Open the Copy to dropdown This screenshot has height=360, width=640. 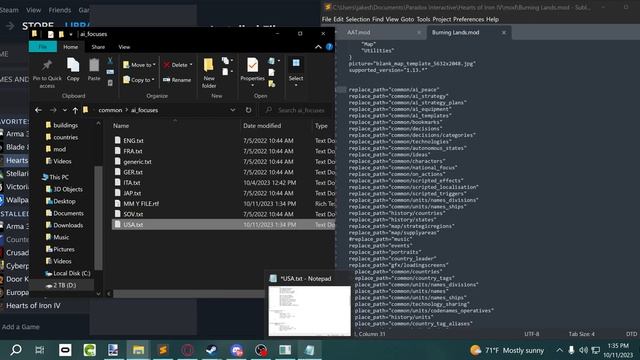coord(138,80)
